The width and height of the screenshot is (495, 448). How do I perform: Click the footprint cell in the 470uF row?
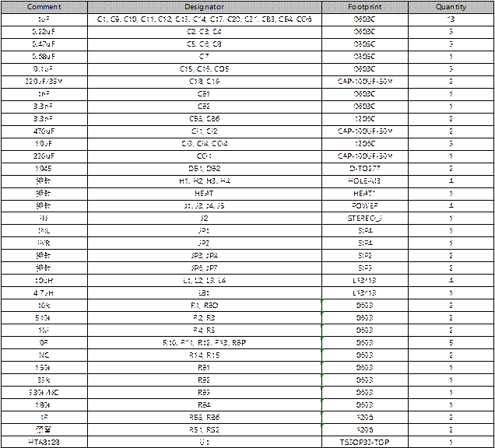pos(365,131)
